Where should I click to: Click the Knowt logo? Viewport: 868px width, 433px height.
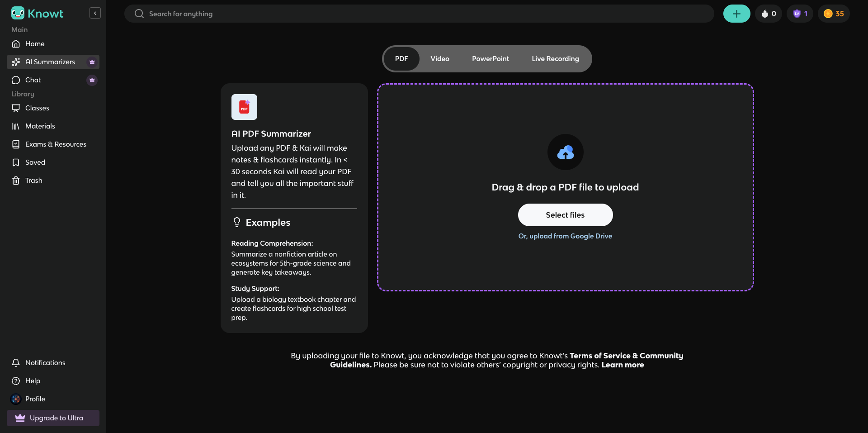[x=38, y=14]
